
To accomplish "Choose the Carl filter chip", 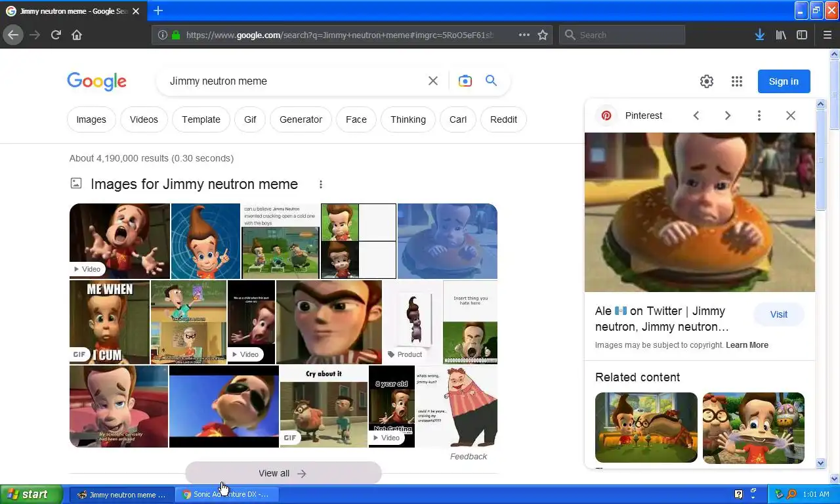I will (458, 119).
